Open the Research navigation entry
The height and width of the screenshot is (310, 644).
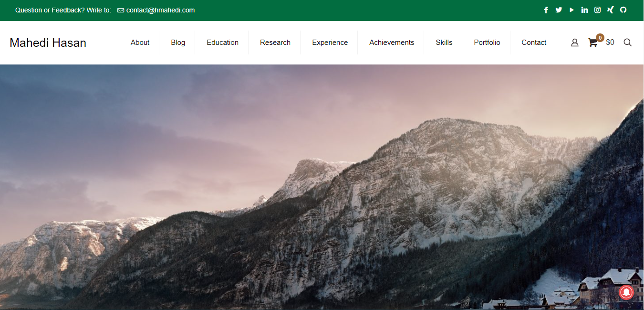point(275,43)
